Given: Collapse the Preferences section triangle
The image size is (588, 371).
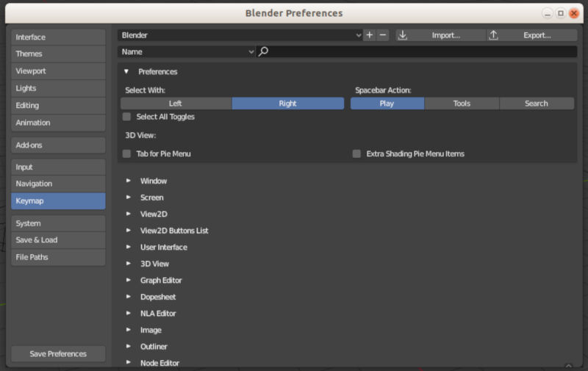Looking at the screenshot, I should (126, 71).
